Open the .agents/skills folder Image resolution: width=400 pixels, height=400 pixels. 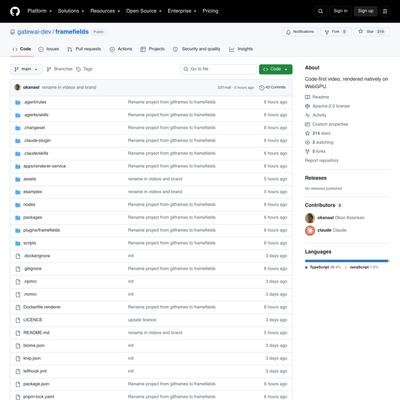tap(36, 115)
